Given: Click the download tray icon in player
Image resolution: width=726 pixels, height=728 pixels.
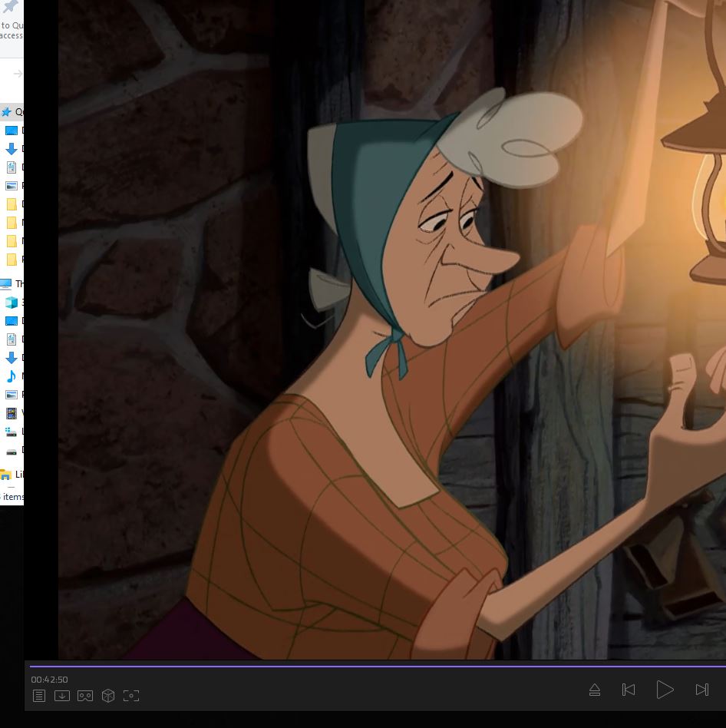Looking at the screenshot, I should [x=62, y=696].
